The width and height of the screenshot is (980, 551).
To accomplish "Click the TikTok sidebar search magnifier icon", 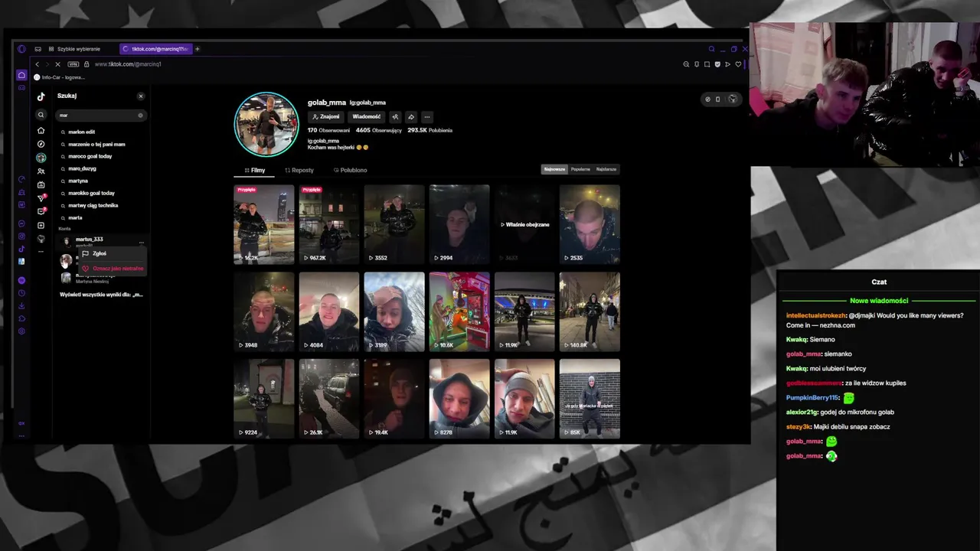I will pos(41,115).
